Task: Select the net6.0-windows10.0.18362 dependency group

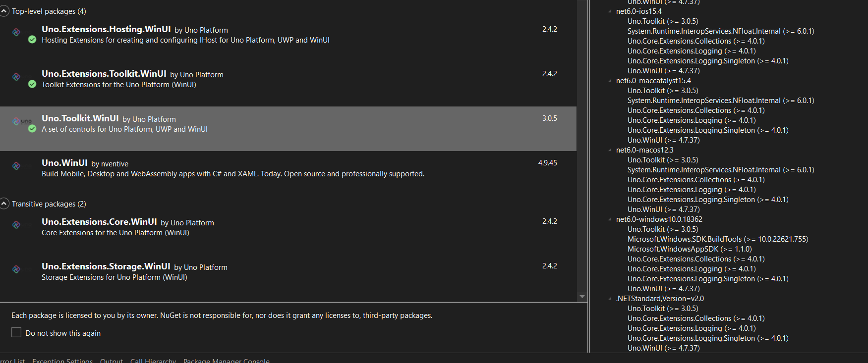Action: coord(659,219)
